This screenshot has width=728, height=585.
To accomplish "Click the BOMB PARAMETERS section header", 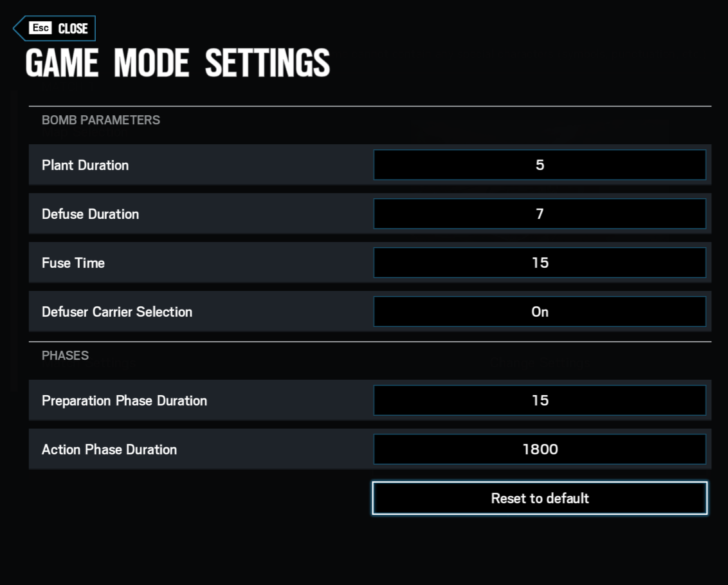I will pyautogui.click(x=101, y=120).
